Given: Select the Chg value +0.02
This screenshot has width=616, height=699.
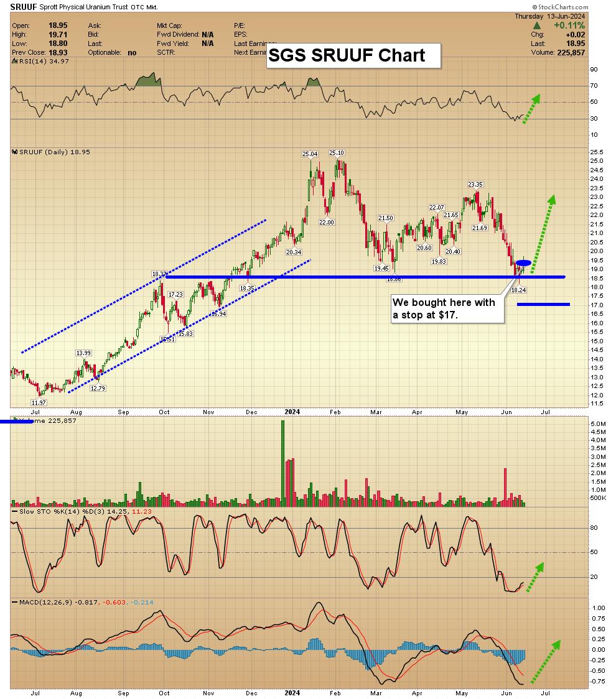Looking at the screenshot, I should click(x=576, y=35).
